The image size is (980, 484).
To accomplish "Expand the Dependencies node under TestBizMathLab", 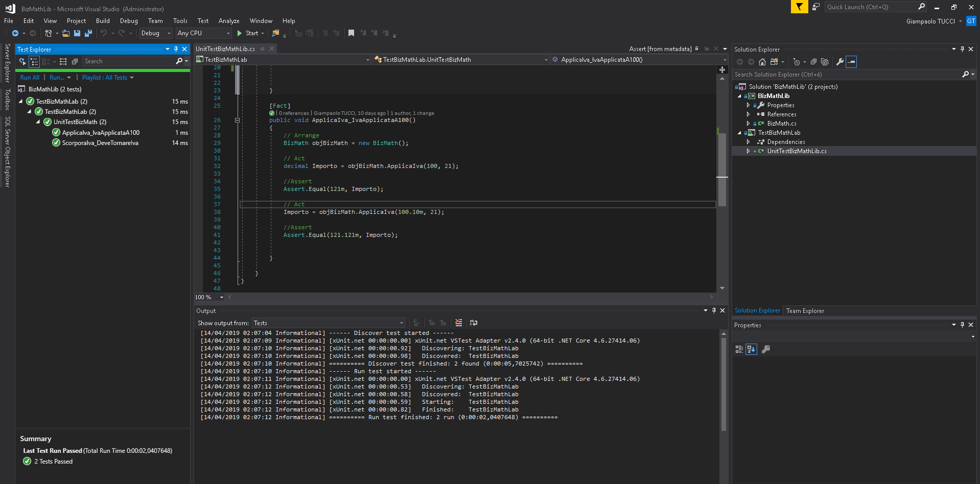I will [x=748, y=142].
